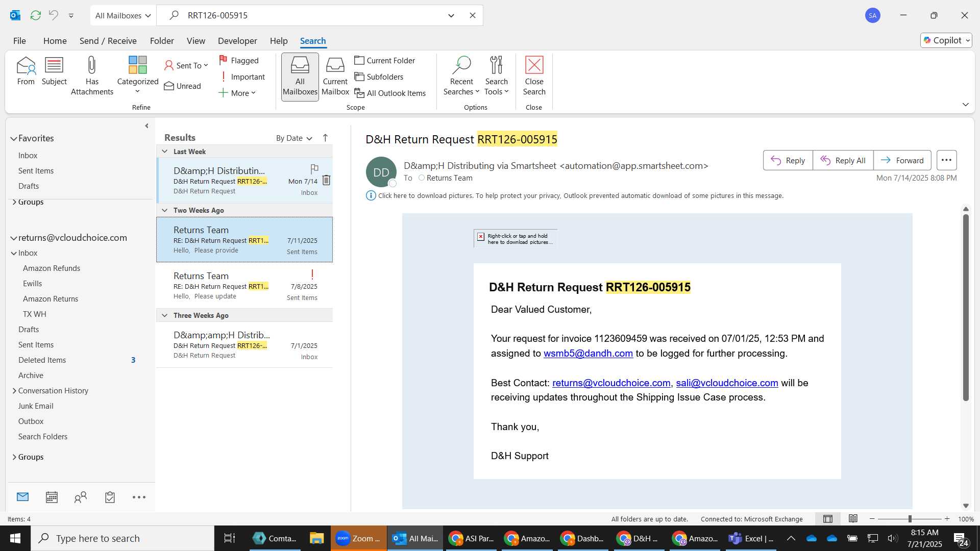Set scope to All Outlook Items
980x551 pixels.
[x=390, y=93]
